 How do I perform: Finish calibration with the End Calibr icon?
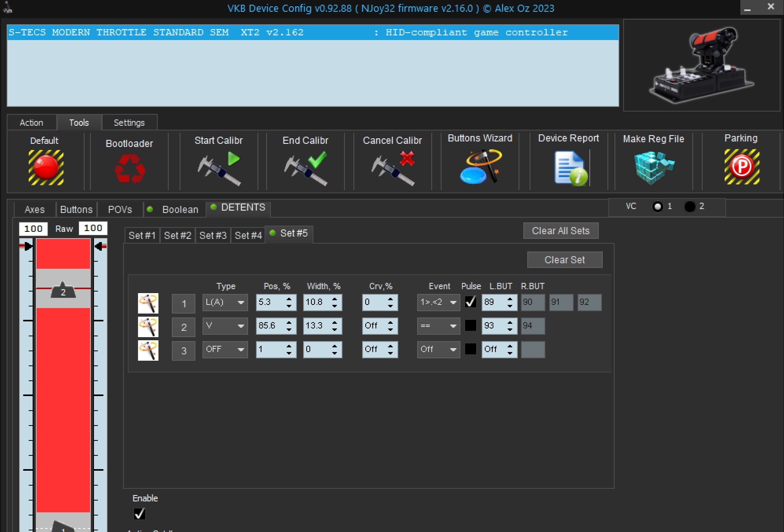point(306,169)
